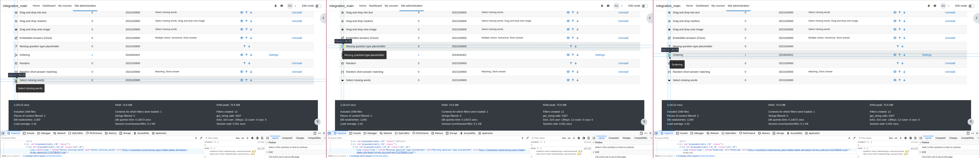Click the notifications bell in the middle window
980x158 pixels.
coord(602,6)
